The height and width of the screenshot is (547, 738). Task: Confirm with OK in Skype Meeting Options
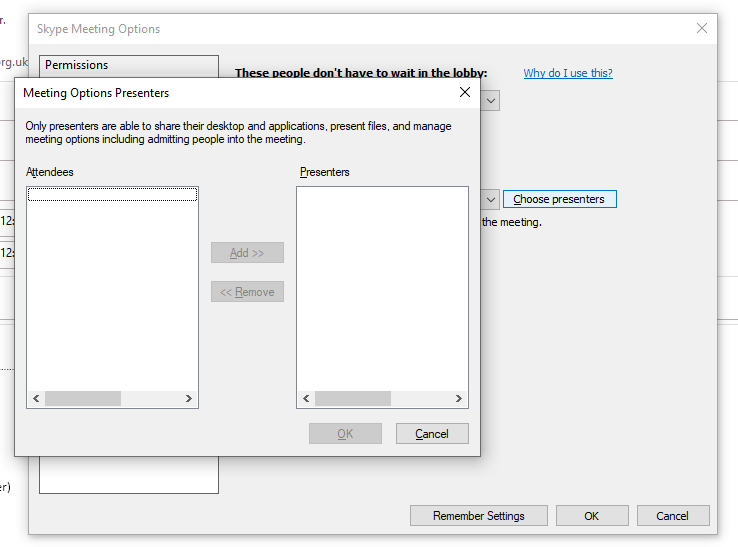pos(592,516)
